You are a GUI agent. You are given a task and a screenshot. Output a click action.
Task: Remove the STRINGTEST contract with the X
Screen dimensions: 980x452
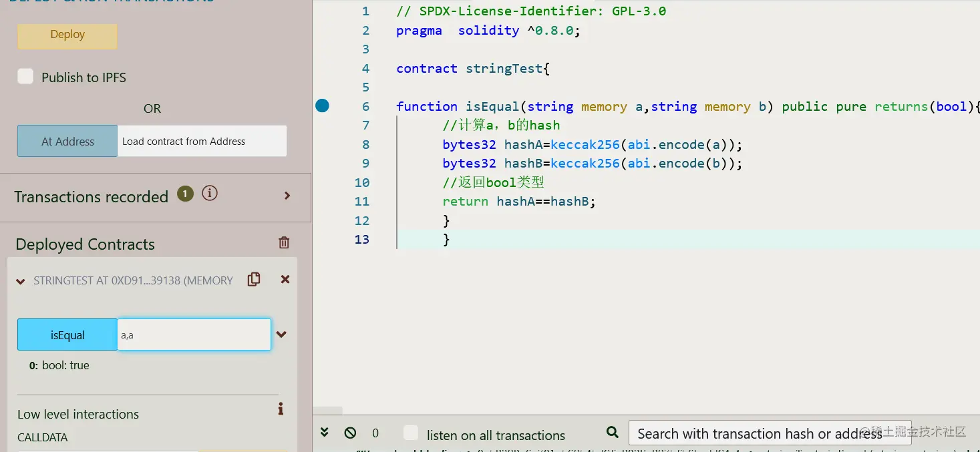point(285,279)
